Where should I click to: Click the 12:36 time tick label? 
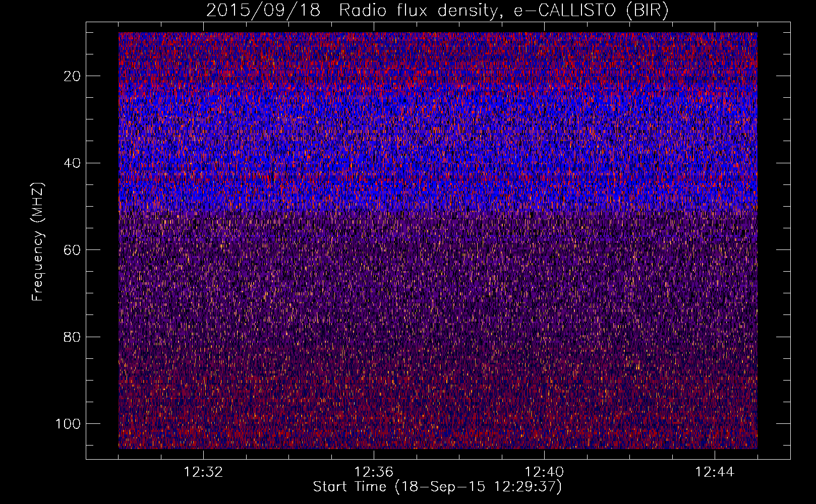374,472
